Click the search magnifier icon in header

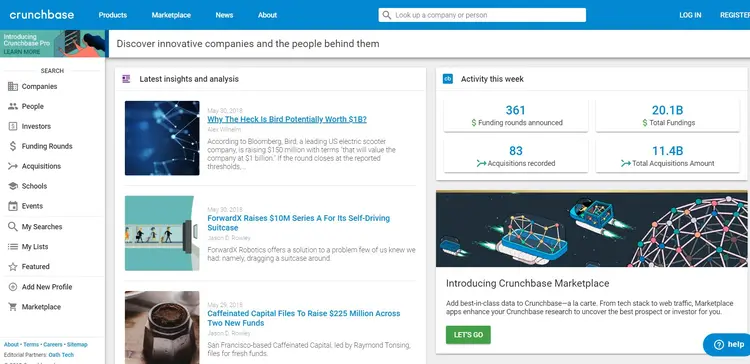(386, 15)
